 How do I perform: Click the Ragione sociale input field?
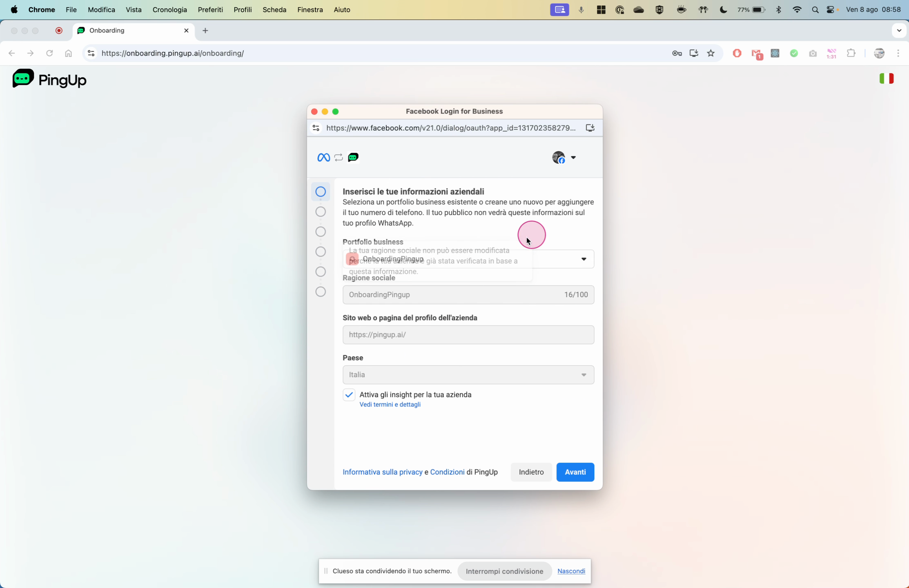[468, 295]
